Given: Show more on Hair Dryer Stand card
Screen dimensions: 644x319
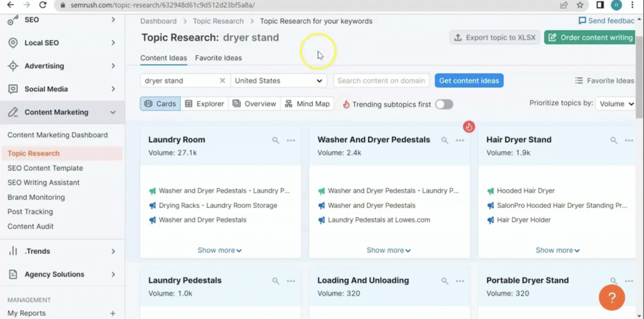Looking at the screenshot, I should tap(557, 250).
